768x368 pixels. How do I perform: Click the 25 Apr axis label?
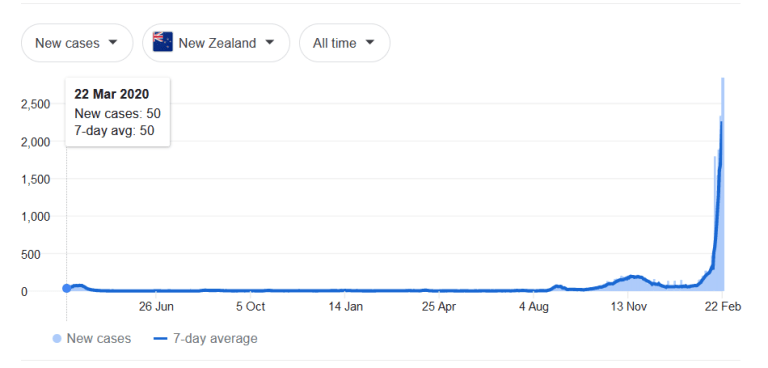[x=439, y=307]
